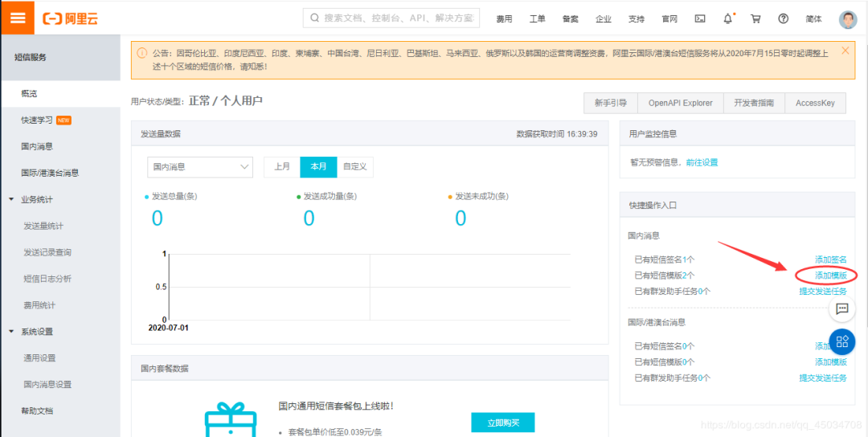Click 添加模板 under 国际/港澳台消息

click(830, 361)
